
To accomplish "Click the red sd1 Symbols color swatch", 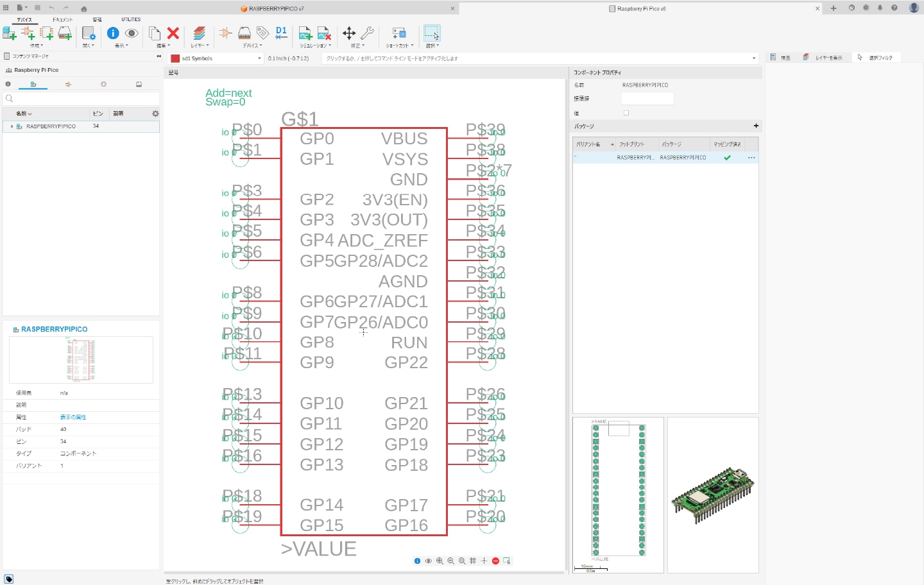I will coord(175,58).
